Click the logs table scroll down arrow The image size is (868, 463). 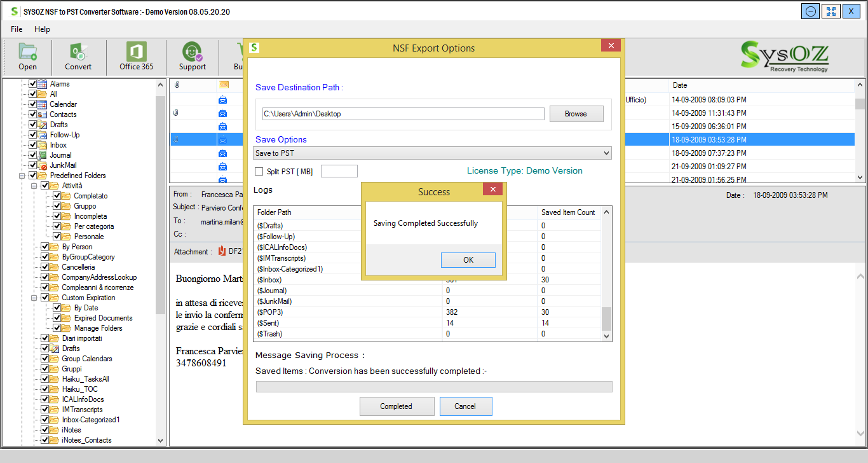pos(606,336)
